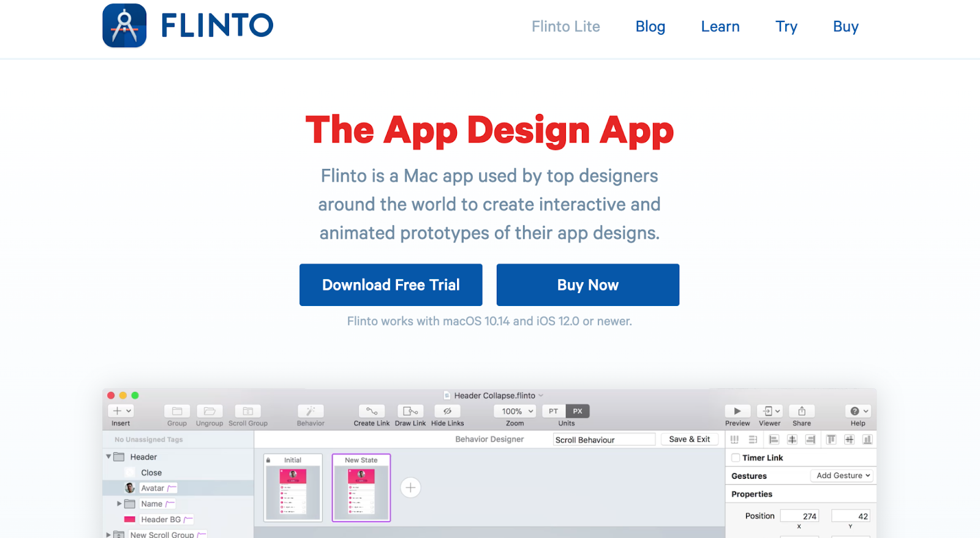Image resolution: width=980 pixels, height=538 pixels.
Task: Align selected layers to top edge
Action: 831,439
